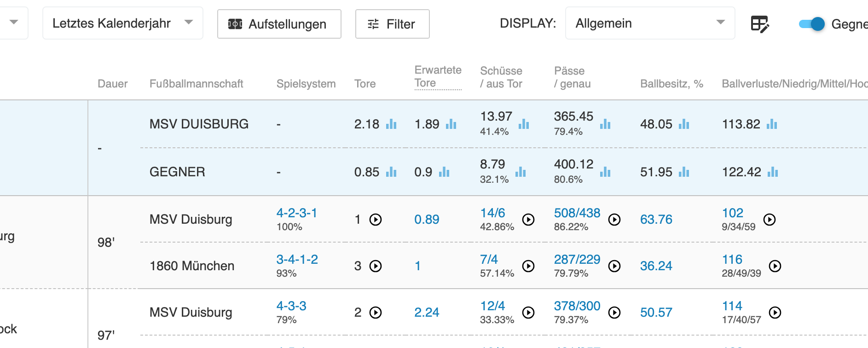Open the partially visible left dropdown arrow
The height and width of the screenshot is (348, 868).
click(x=14, y=22)
